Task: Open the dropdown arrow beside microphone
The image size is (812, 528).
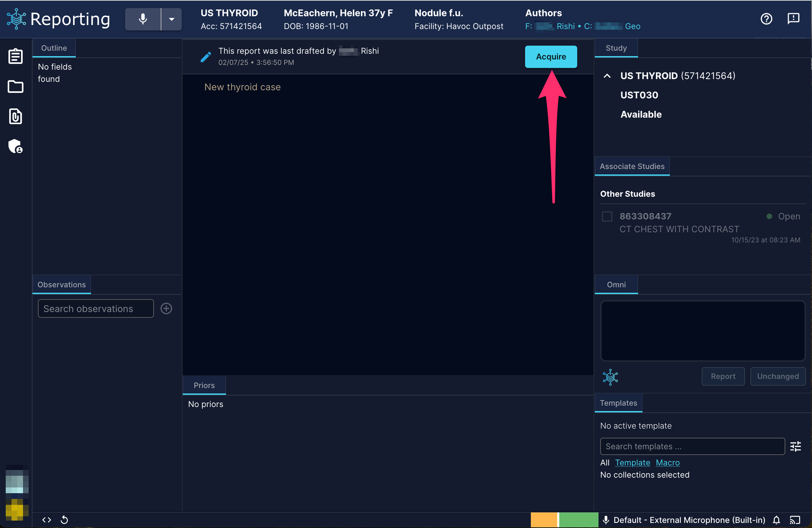Action: click(x=172, y=19)
